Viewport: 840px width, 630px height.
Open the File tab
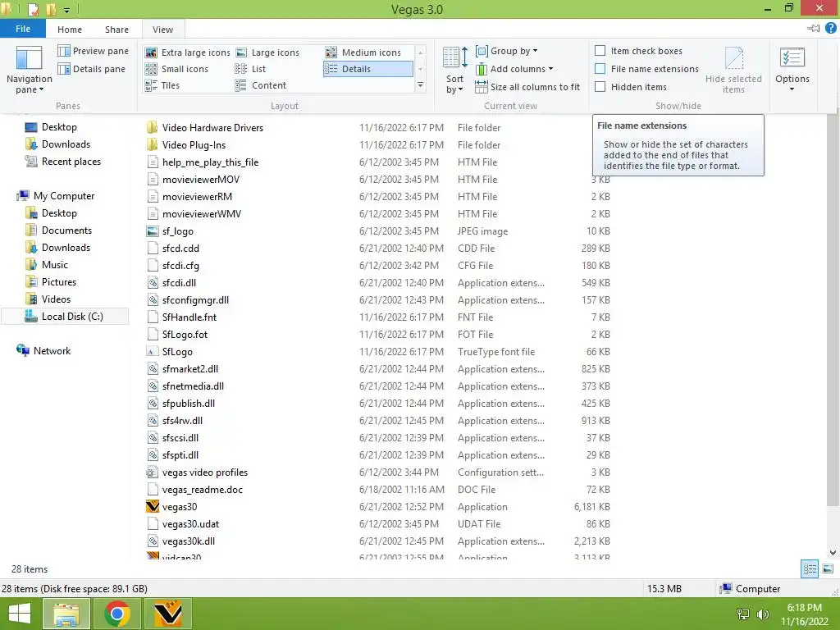22,29
